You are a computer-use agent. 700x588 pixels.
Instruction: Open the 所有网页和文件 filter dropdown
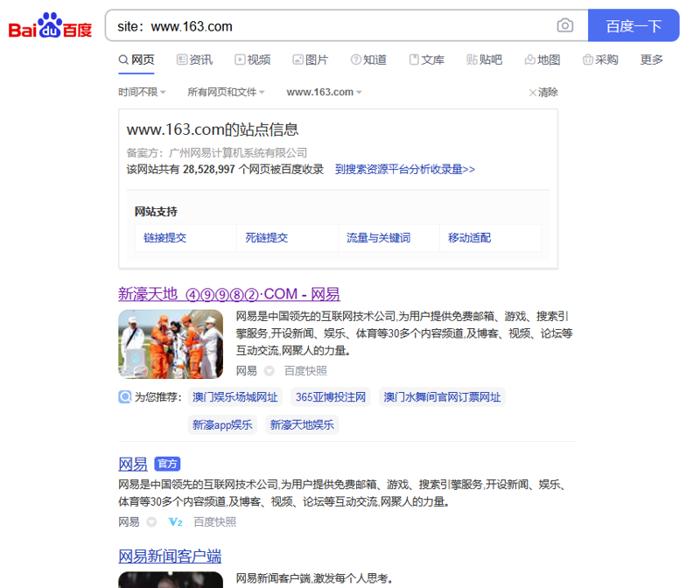[226, 92]
